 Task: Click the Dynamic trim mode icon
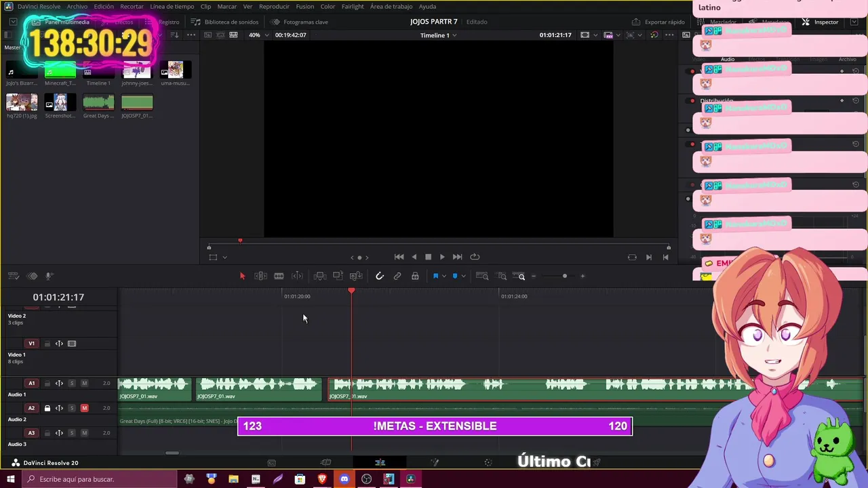(297, 276)
